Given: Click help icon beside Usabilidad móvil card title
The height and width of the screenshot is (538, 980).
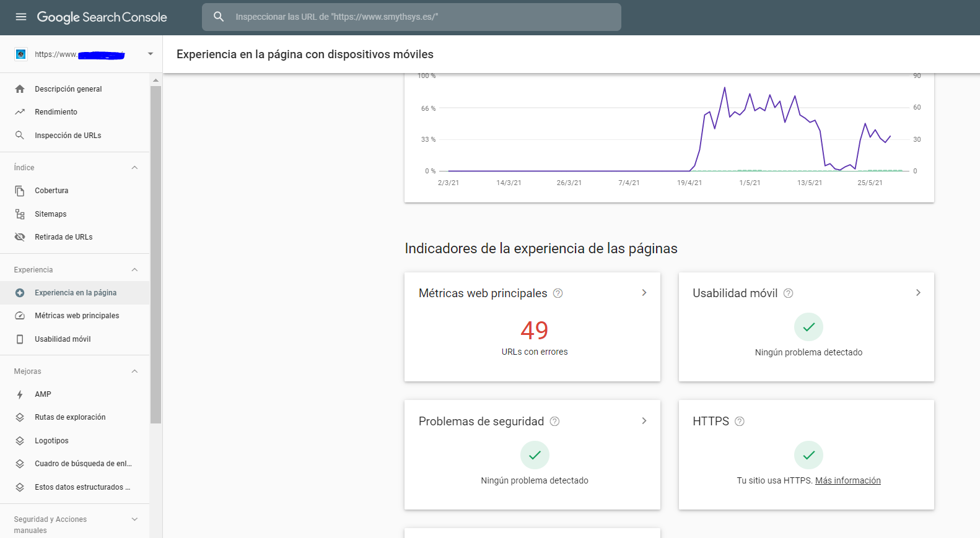Looking at the screenshot, I should (x=788, y=293).
